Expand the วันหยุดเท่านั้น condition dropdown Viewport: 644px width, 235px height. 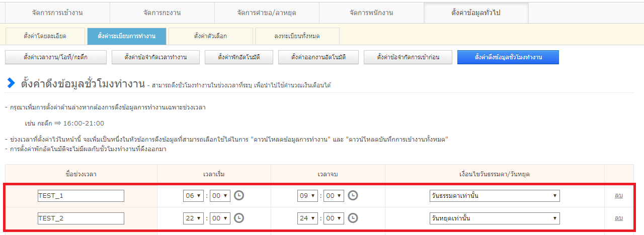tap(494, 218)
